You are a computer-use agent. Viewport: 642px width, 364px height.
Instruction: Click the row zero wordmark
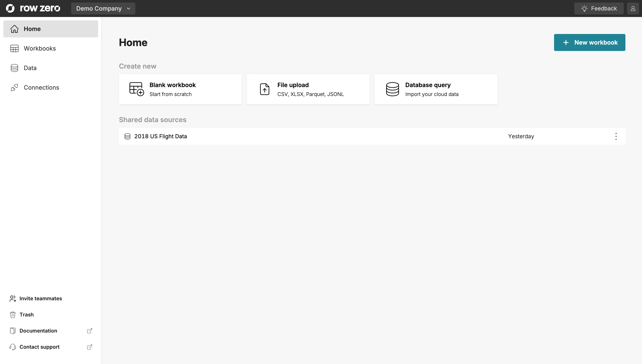(40, 8)
